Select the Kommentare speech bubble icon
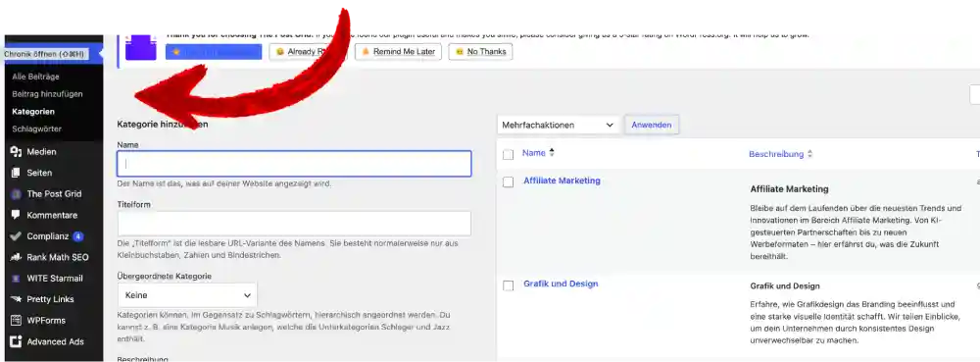 (17, 215)
